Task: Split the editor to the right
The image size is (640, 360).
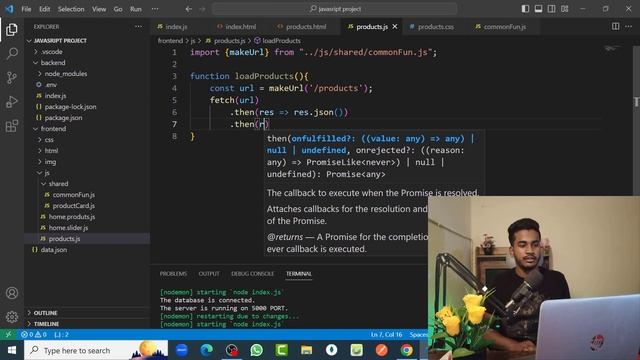Action: coord(616,27)
